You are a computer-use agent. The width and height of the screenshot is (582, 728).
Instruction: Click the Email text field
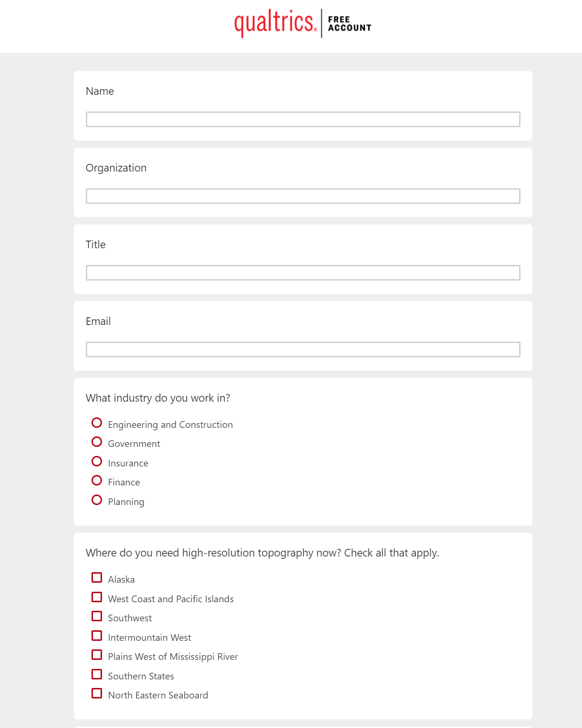(303, 350)
